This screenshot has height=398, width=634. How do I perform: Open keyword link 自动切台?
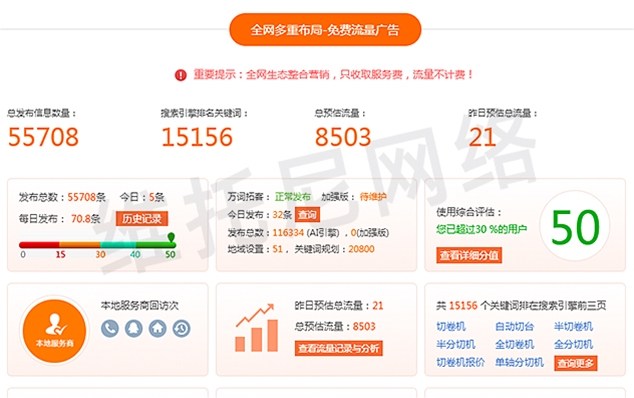point(514,326)
